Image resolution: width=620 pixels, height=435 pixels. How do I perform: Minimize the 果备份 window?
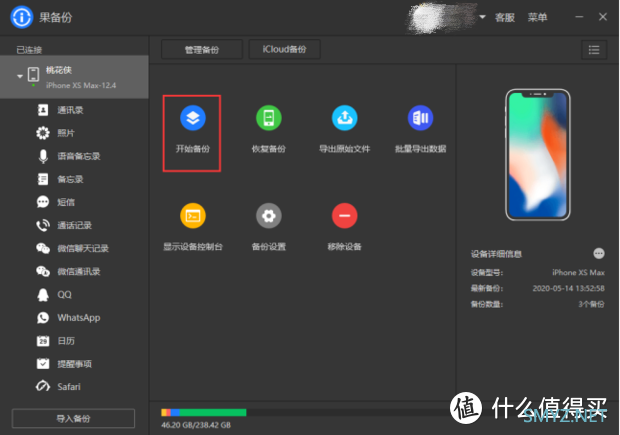(579, 17)
